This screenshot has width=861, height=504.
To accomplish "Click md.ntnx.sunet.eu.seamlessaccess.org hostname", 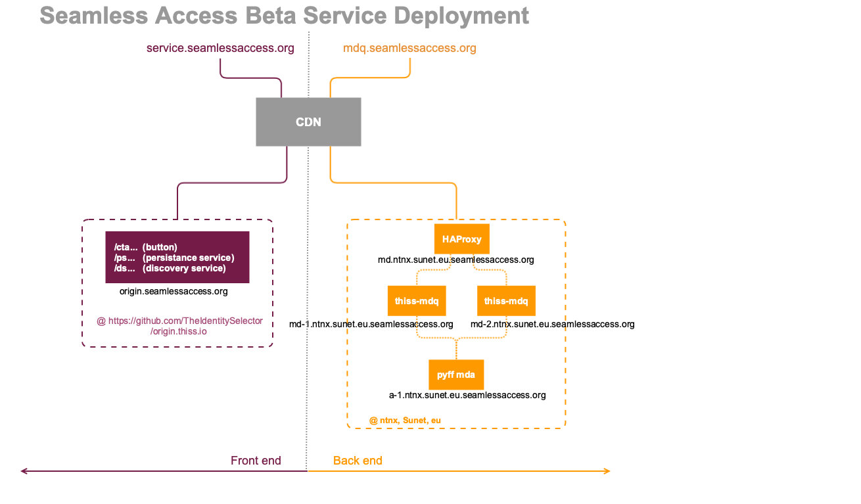I will 455,260.
